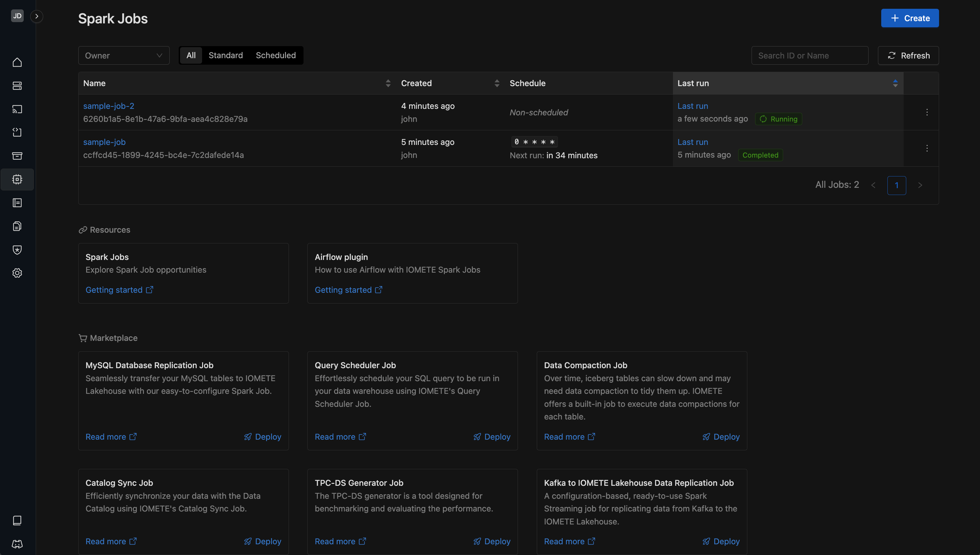
Task: Go to next page of jobs
Action: click(920, 185)
